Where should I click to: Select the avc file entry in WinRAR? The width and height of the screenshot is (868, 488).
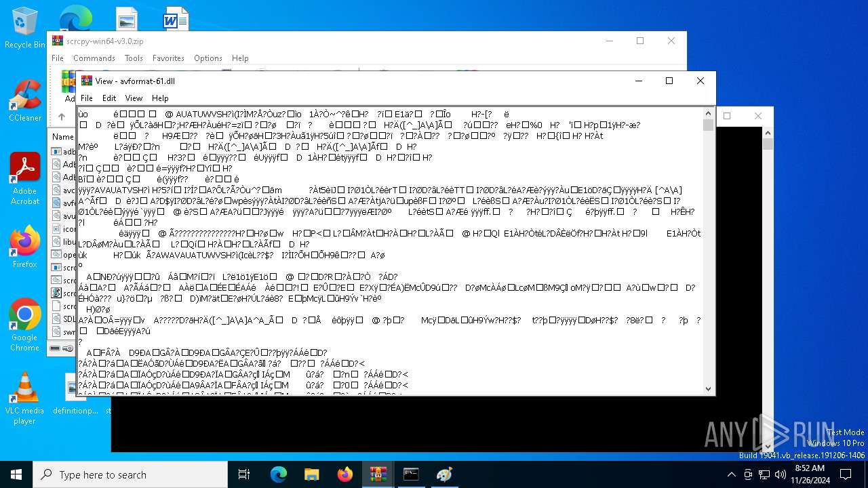click(x=64, y=190)
